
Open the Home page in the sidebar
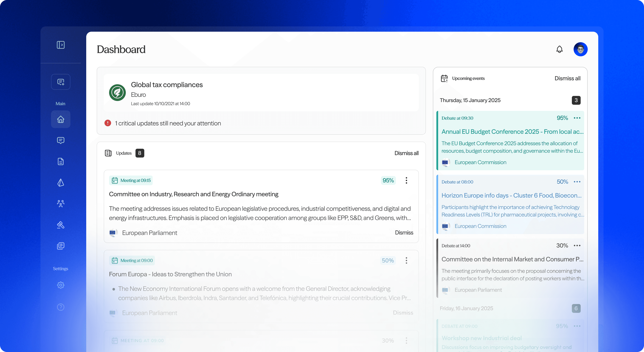point(60,119)
